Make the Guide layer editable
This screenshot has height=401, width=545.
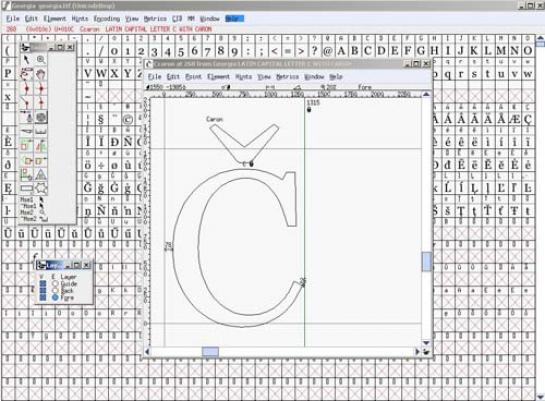tap(55, 284)
